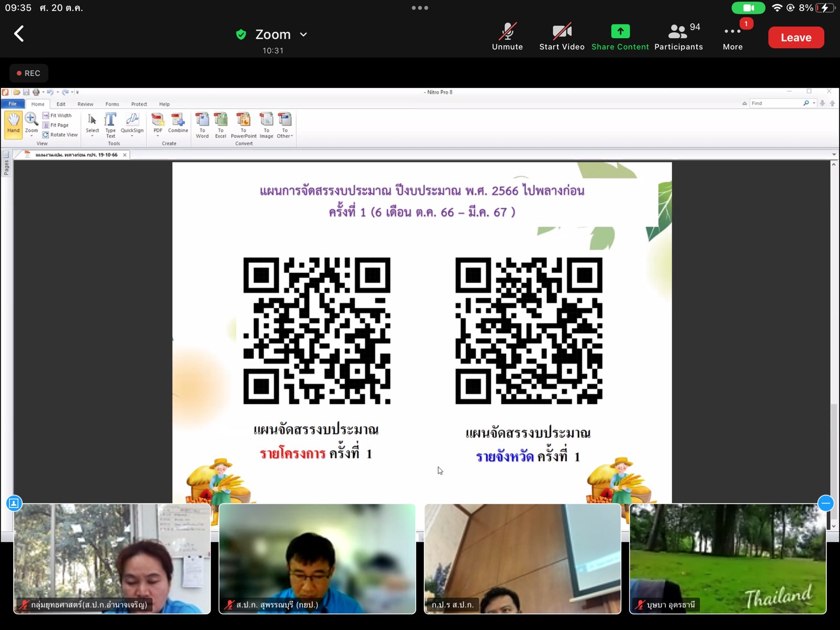Switch to the Edit ribbon tab
840x630 pixels.
coord(61,104)
